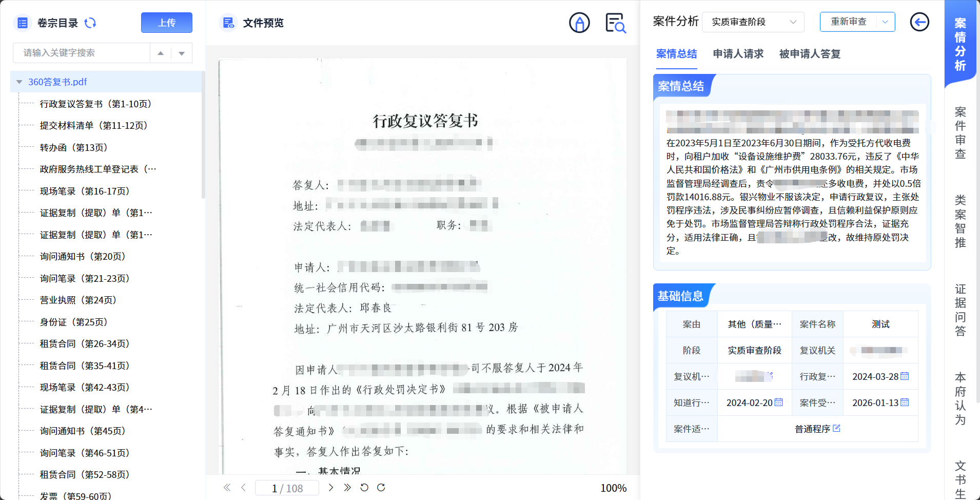Rotate the document clockwise
This screenshot has width=980, height=500.
pos(381,488)
